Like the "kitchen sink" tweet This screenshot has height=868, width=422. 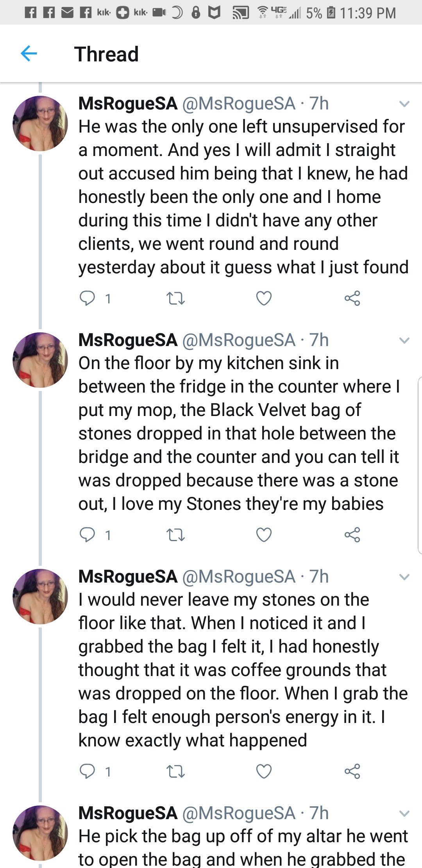[264, 534]
